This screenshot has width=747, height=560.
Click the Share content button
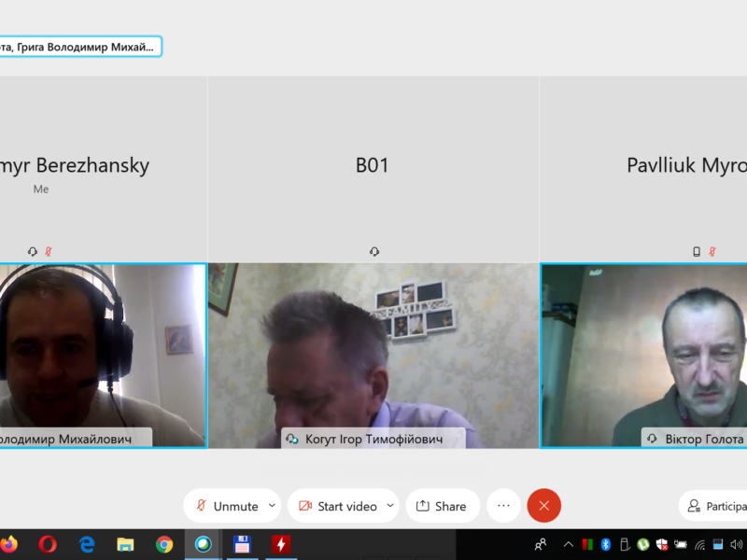click(442, 506)
